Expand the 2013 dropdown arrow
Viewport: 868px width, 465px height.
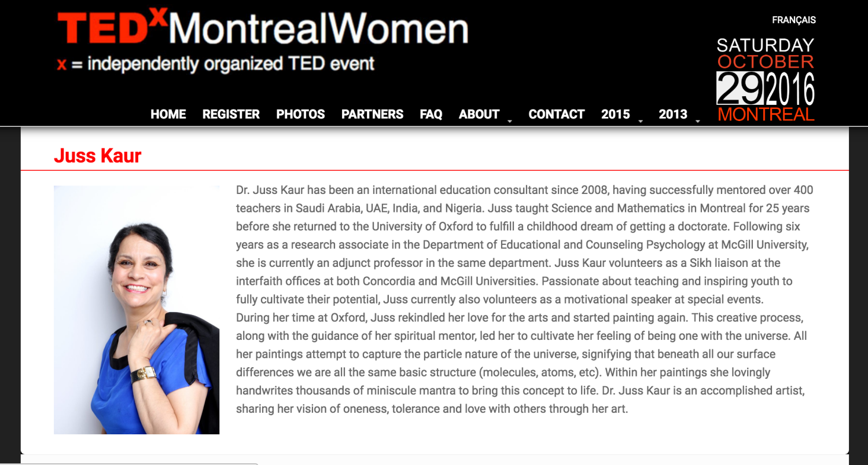(x=698, y=121)
